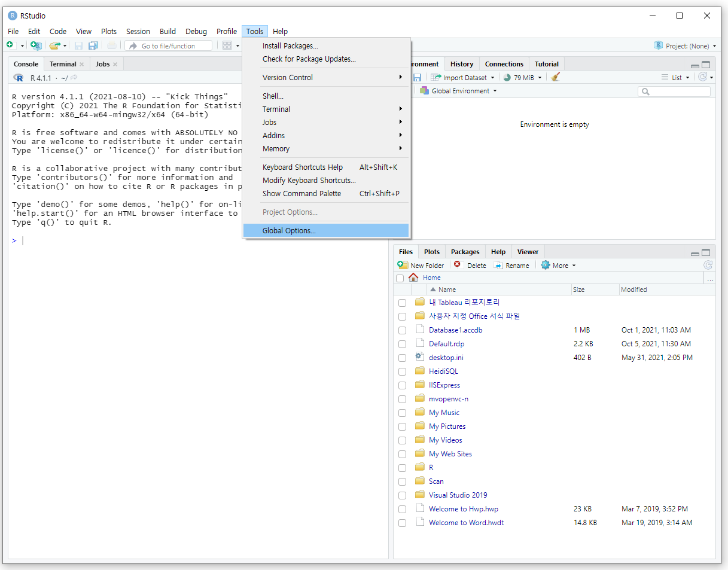Check the box next to My Music
This screenshot has width=728, height=570.
click(x=402, y=413)
